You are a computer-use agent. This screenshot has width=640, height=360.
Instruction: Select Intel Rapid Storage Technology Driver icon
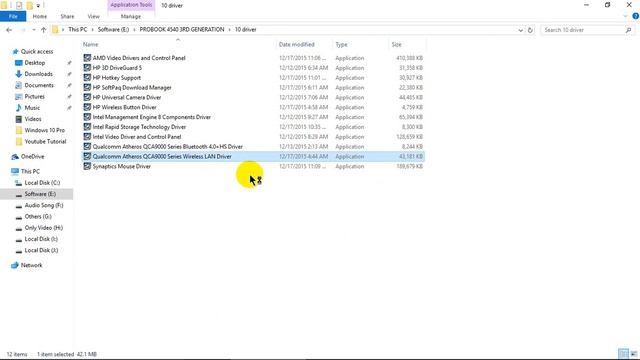click(87, 127)
